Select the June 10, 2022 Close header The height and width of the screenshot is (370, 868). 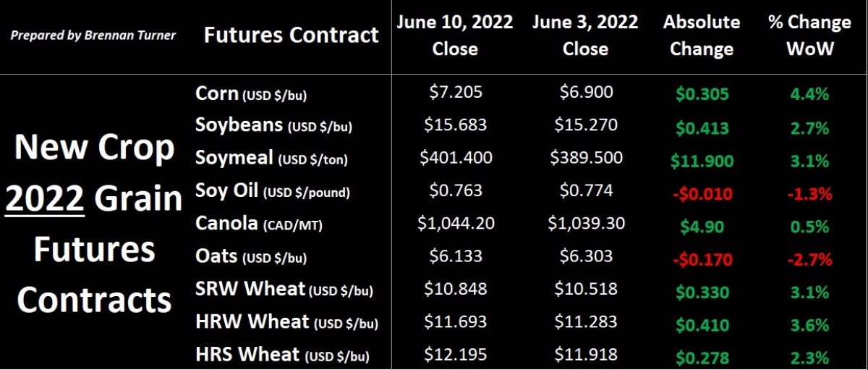pyautogui.click(x=455, y=35)
